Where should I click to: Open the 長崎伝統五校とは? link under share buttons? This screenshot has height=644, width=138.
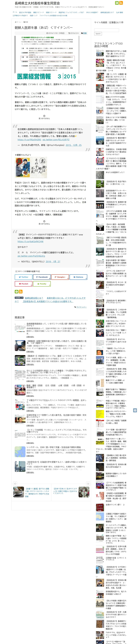[34, 298]
